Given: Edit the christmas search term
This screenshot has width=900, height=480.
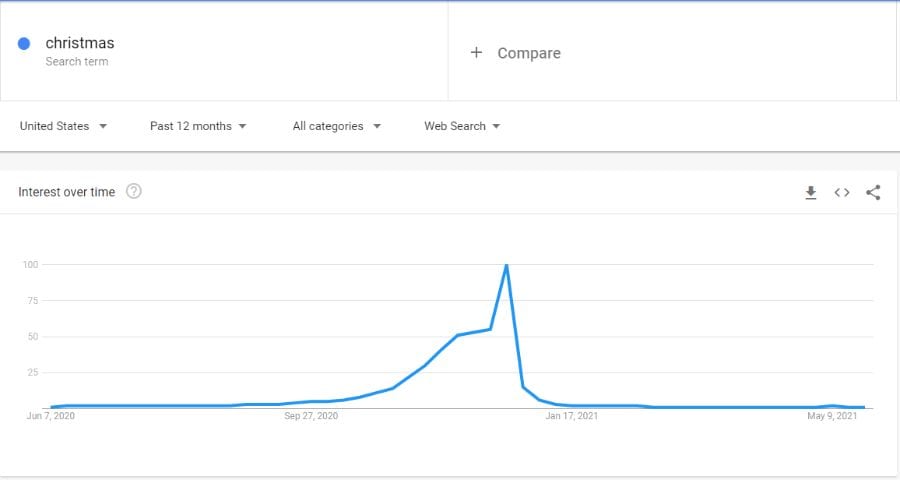Looking at the screenshot, I should (x=80, y=43).
